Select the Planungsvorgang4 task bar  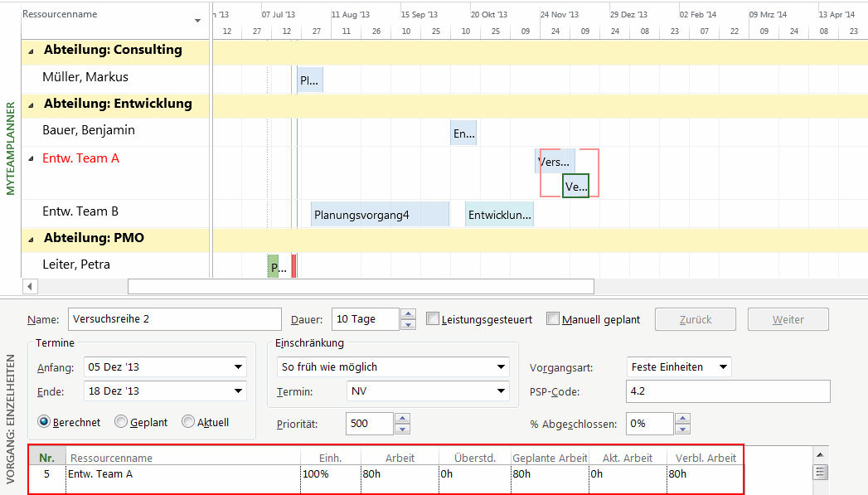[x=380, y=215]
